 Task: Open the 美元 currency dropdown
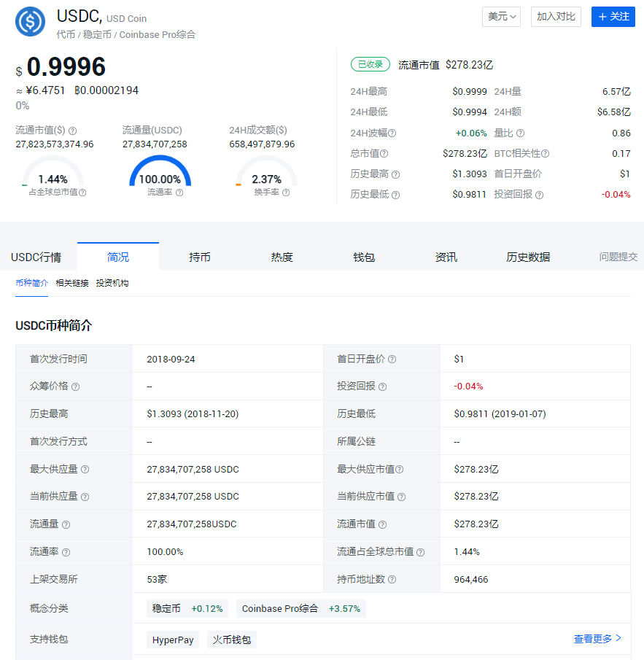tap(501, 17)
